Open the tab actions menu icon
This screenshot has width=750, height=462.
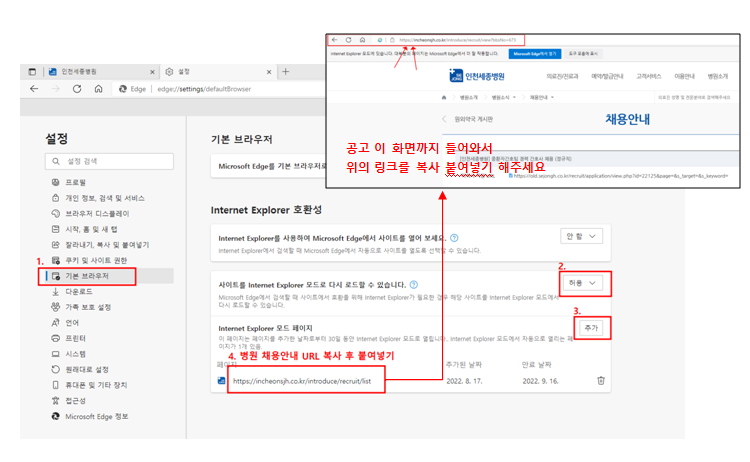click(x=32, y=72)
